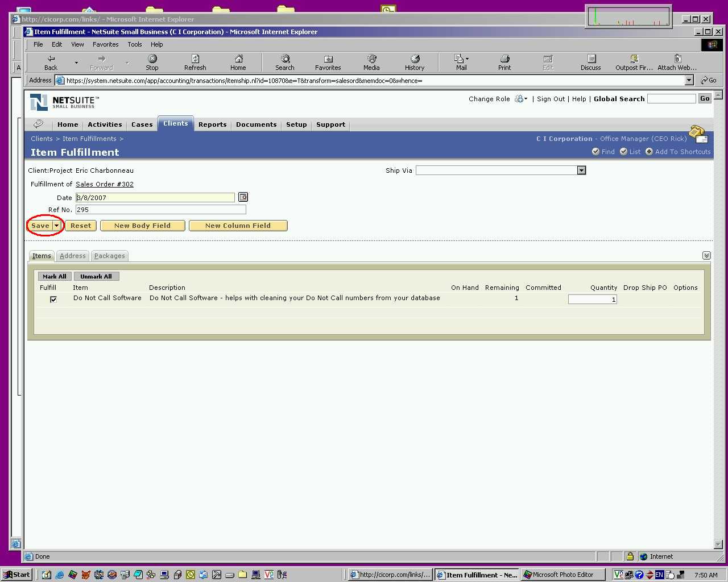Viewport: 728px width, 582px height.
Task: Click the Mark All button
Action: [x=55, y=276]
